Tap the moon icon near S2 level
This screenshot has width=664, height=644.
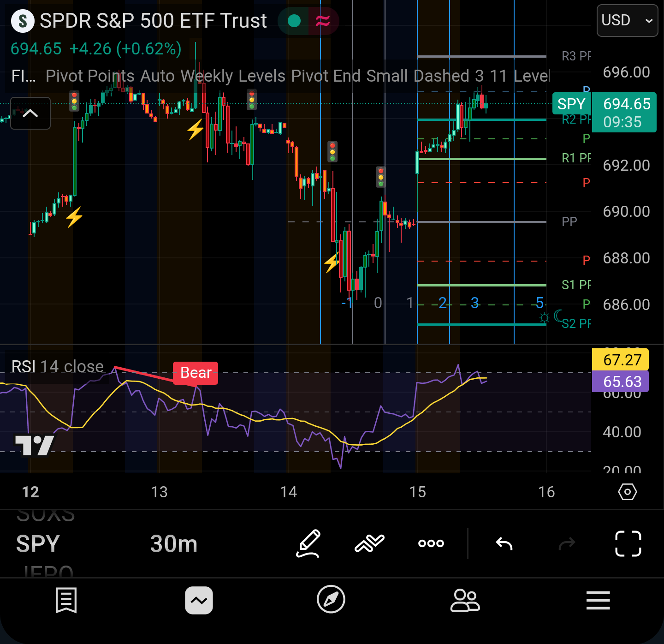[558, 316]
